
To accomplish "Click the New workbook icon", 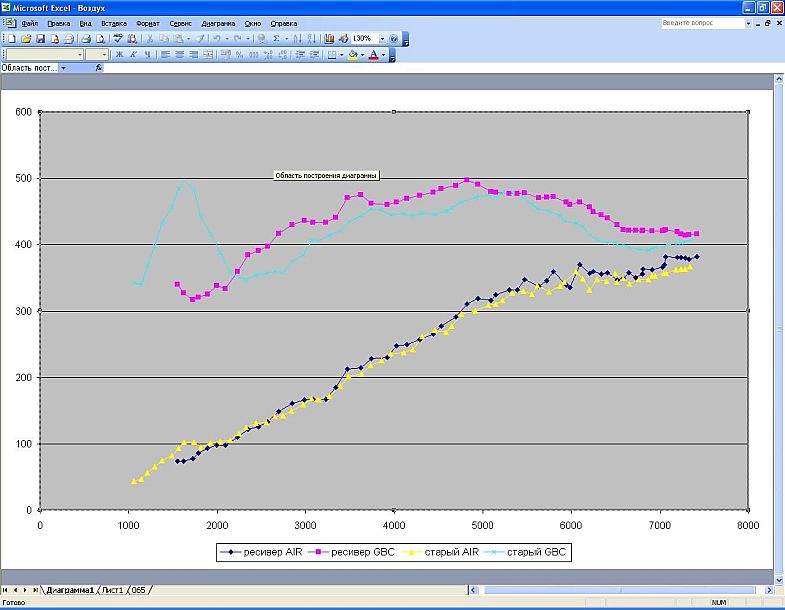I will (x=11, y=39).
